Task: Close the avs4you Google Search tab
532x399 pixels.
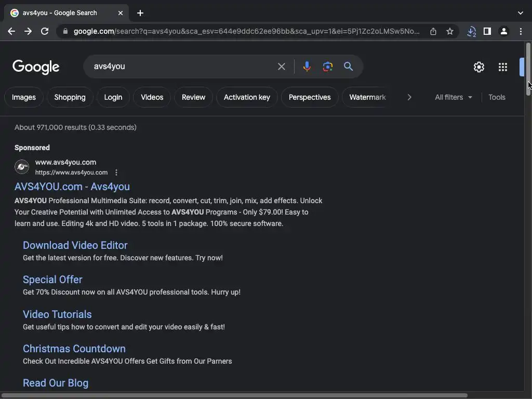Action: point(121,13)
